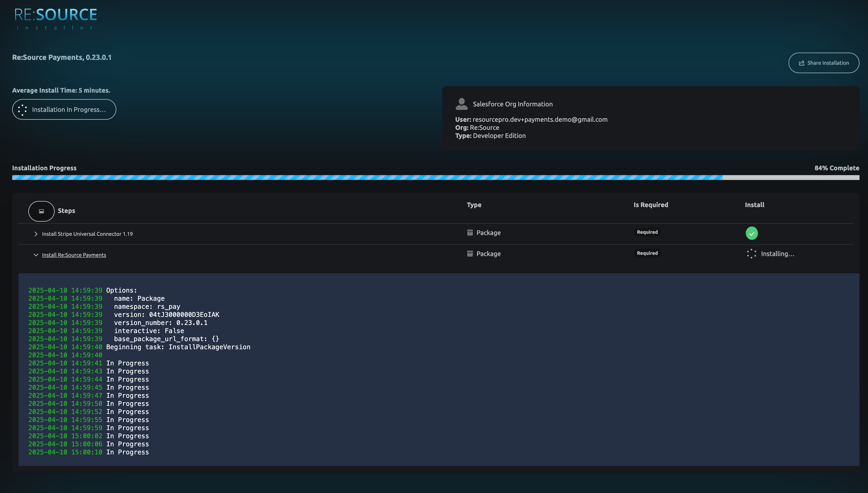Toggle the Steps collapse-all button
868x493 pixels.
tap(41, 211)
